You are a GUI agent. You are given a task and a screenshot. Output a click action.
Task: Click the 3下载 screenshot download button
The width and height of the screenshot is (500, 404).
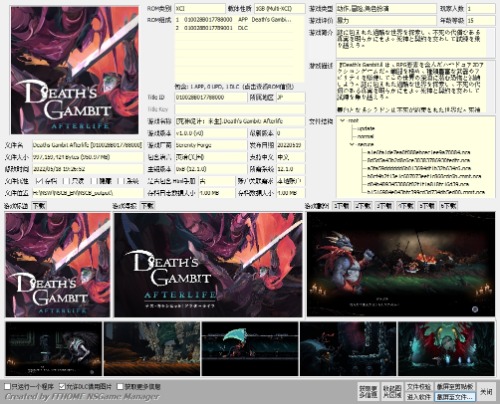tap(384, 206)
